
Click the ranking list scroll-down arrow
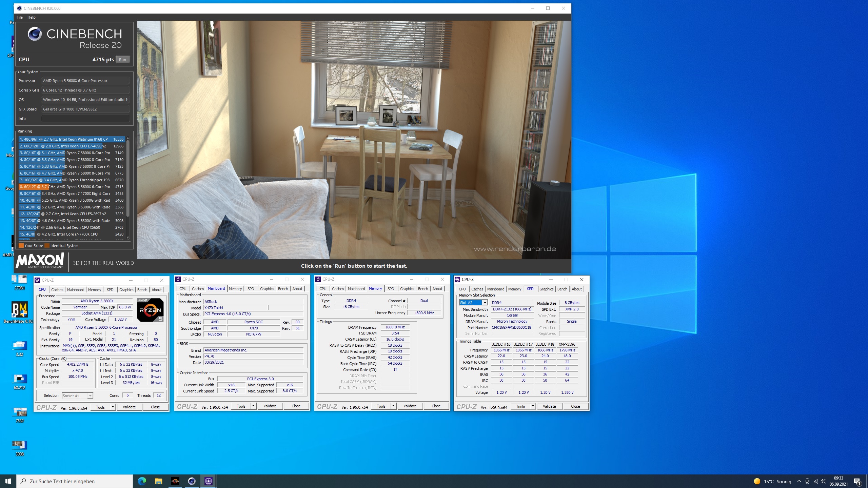point(128,237)
